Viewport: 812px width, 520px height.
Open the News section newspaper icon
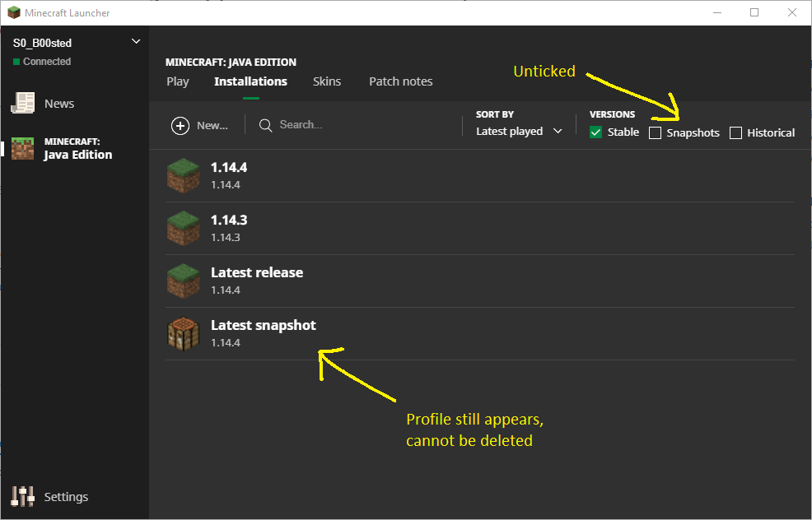[x=23, y=103]
